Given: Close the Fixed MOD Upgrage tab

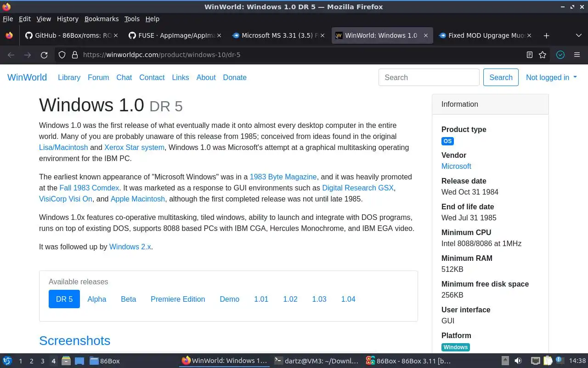Looking at the screenshot, I should coord(529,35).
